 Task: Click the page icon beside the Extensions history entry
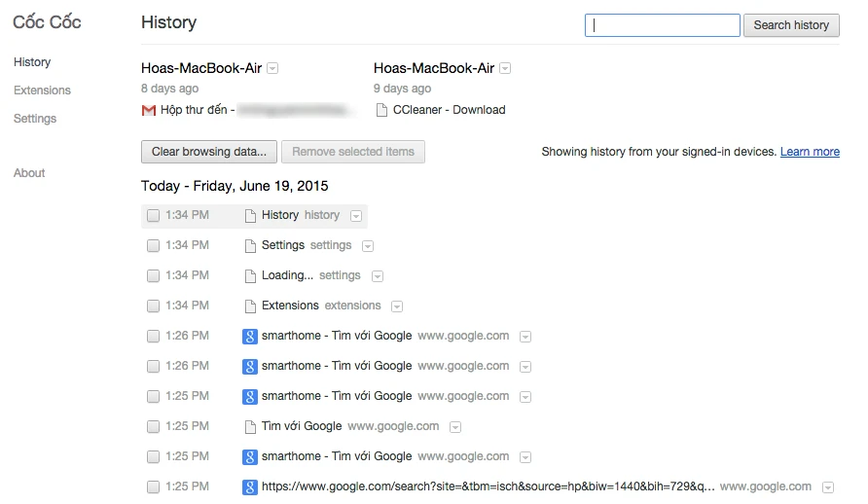tap(250, 306)
